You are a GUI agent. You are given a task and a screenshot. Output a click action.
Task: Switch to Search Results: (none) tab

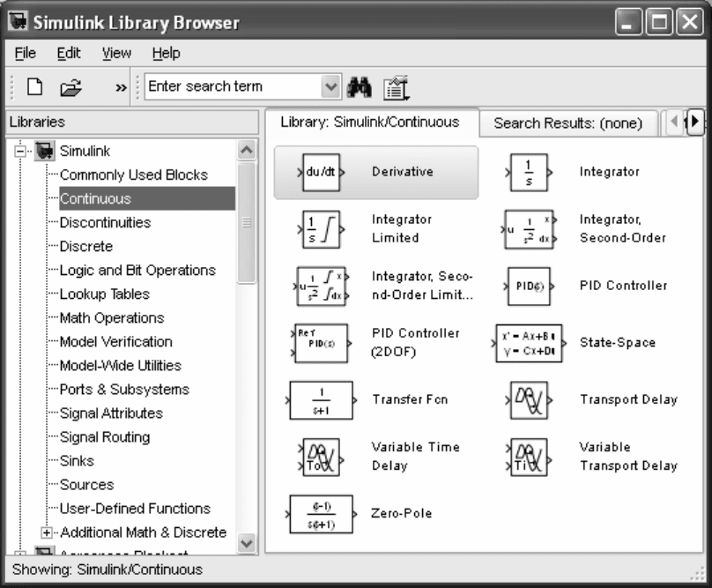[567, 123]
